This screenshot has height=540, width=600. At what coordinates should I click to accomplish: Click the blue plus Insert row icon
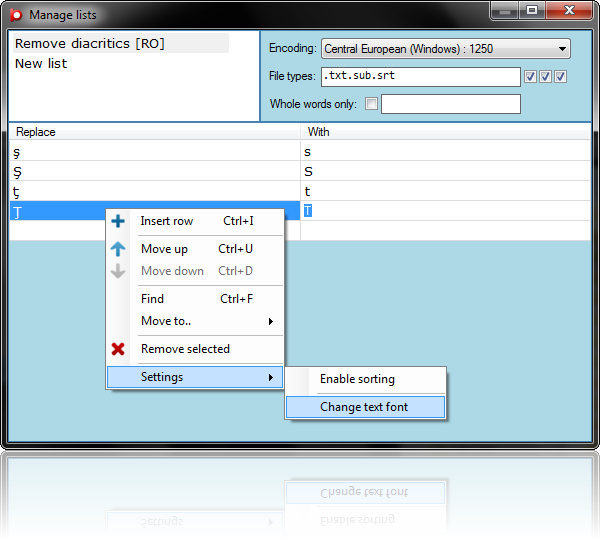[118, 221]
